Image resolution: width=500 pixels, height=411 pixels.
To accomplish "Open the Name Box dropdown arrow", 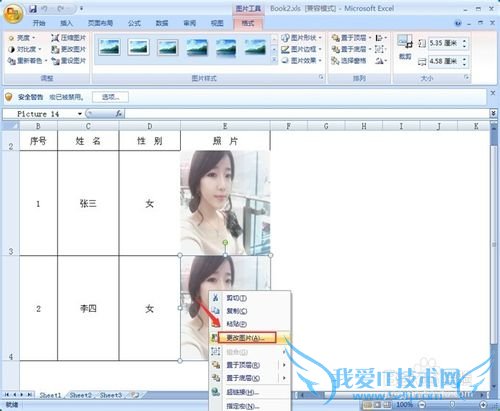I will pos(80,114).
